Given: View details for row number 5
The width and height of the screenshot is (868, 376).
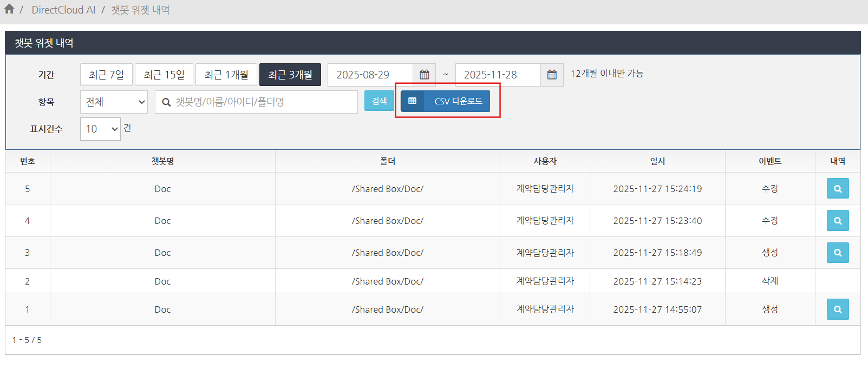Looking at the screenshot, I should coord(837,189).
